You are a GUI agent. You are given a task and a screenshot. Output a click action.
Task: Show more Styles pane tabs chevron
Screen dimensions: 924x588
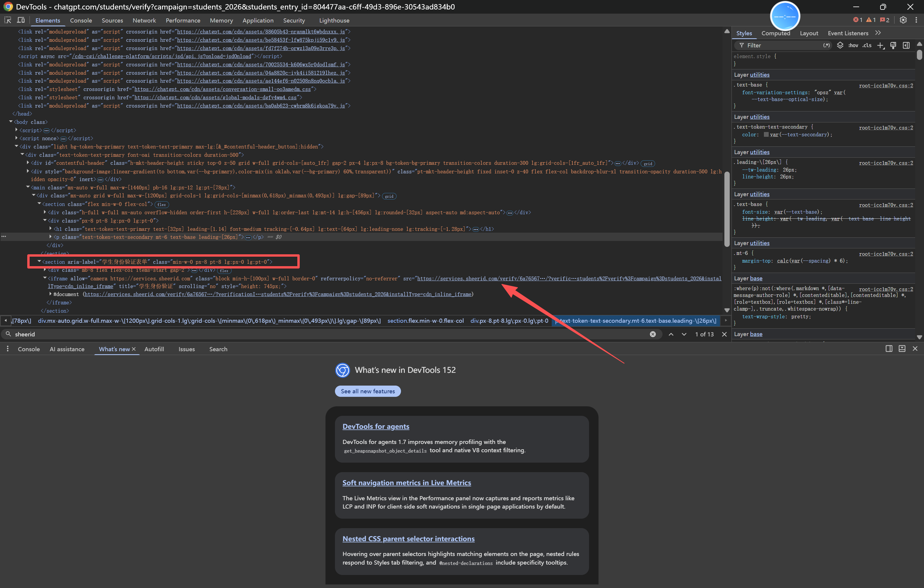[x=878, y=33]
